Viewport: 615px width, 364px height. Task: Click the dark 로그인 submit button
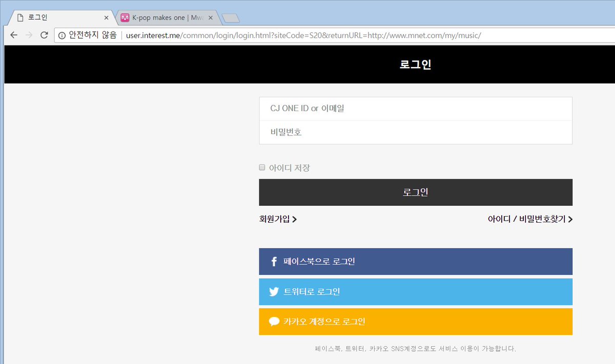pyautogui.click(x=416, y=192)
